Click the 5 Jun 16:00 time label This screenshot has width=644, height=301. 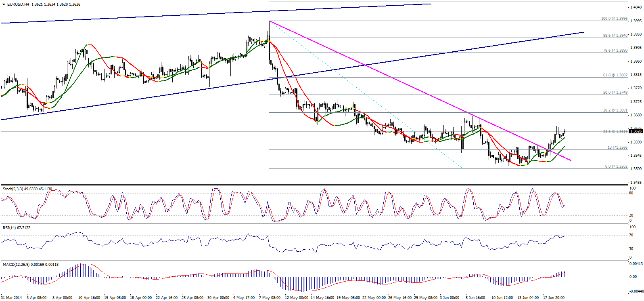(475, 298)
